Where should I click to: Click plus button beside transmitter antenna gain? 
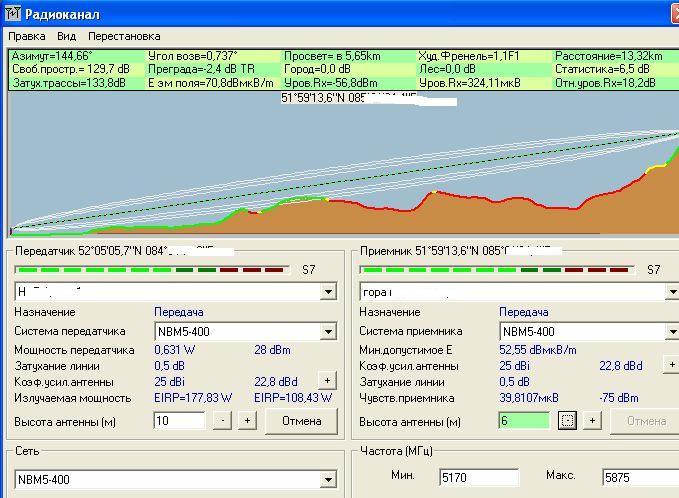click(x=326, y=380)
